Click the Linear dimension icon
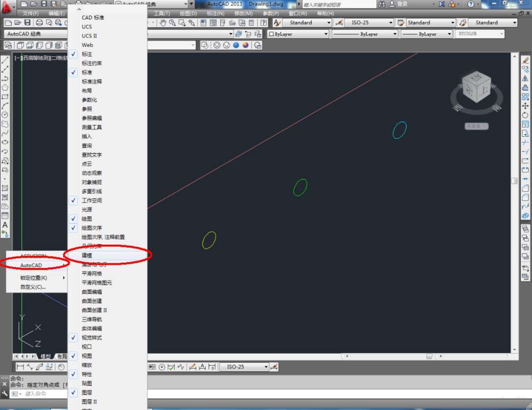The height and width of the screenshot is (410, 532). pos(20,367)
